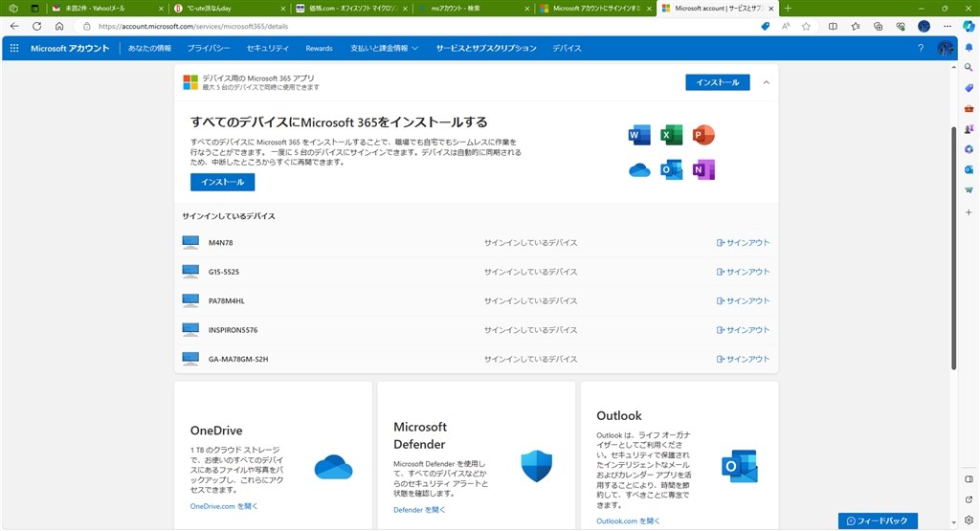
Task: Reload the current page
Action: (x=37, y=26)
